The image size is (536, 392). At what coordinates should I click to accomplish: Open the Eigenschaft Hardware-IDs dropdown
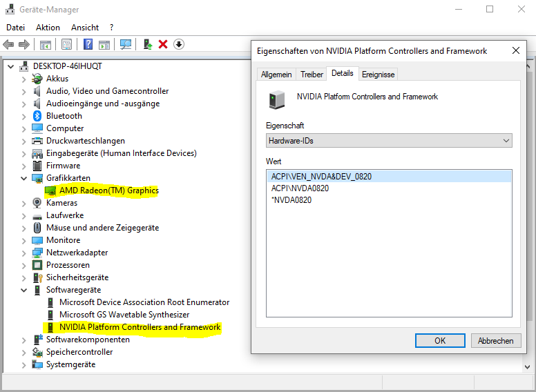click(x=389, y=141)
